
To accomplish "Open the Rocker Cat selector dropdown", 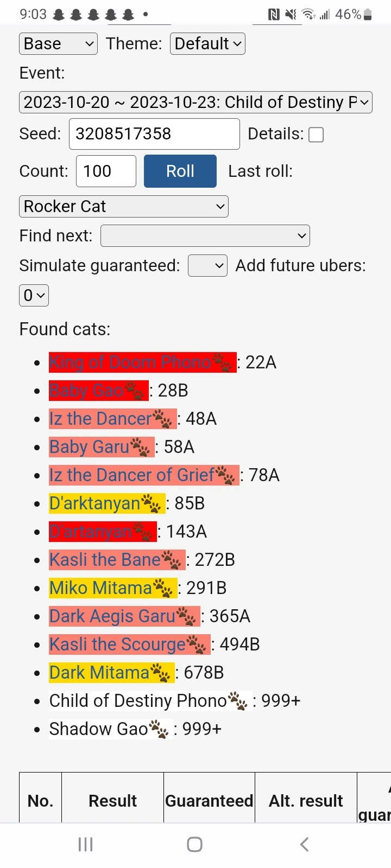I will [123, 206].
